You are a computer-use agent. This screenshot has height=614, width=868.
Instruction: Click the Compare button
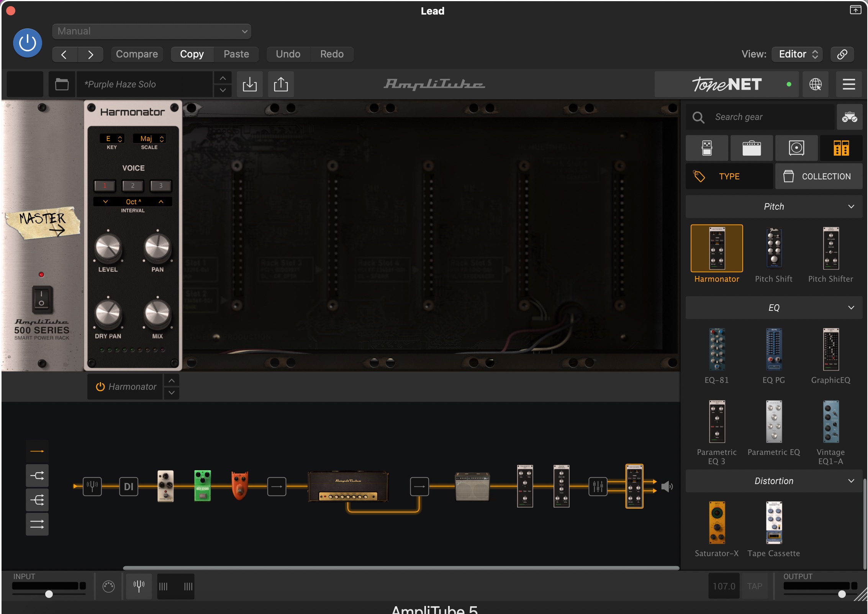(x=137, y=54)
